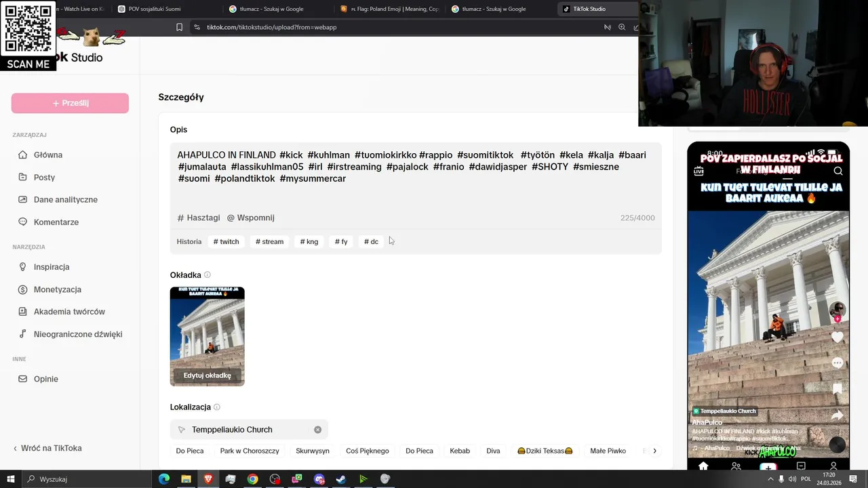
Task: Click the info icon next to Lokalizacja
Action: pyautogui.click(x=217, y=407)
